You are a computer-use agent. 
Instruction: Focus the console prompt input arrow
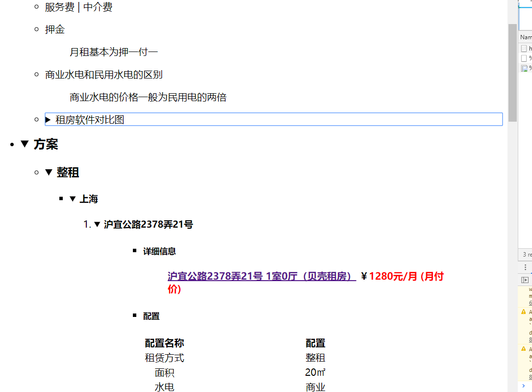524,386
